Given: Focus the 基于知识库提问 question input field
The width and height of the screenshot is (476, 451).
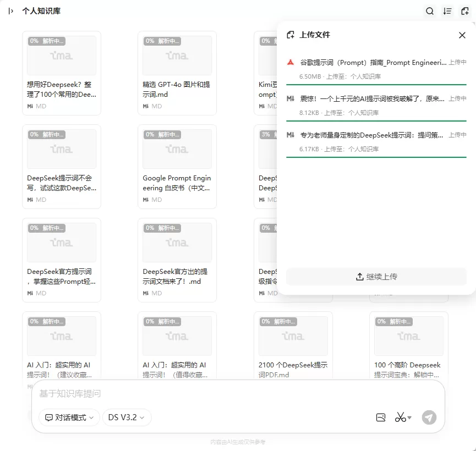Looking at the screenshot, I should [x=238, y=394].
